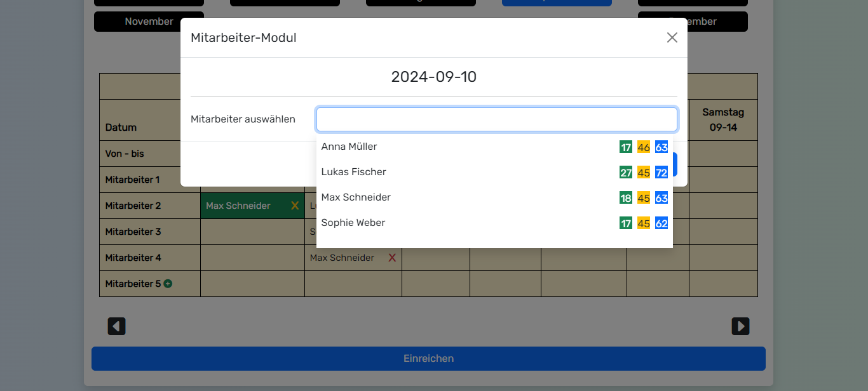The image size is (868, 391).
Task: Click Anna Müller's yellow 46 badge
Action: point(644,147)
